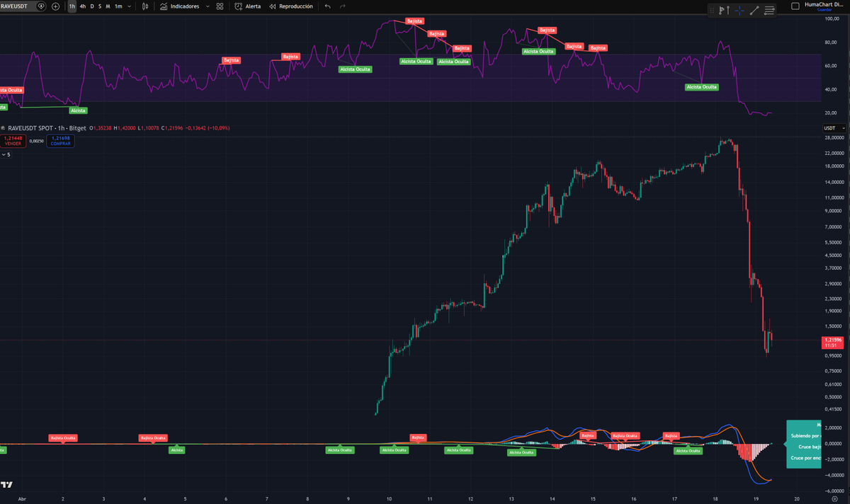Open the Indicadores panel

179,6
